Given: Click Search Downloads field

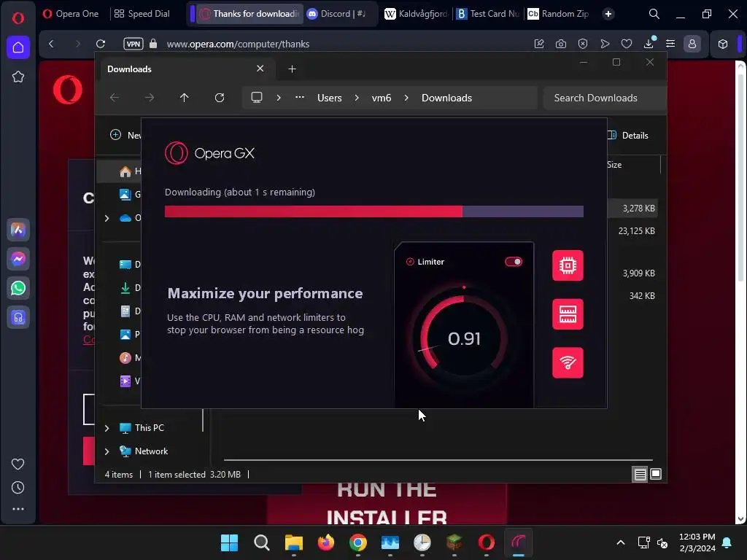Looking at the screenshot, I should (605, 98).
